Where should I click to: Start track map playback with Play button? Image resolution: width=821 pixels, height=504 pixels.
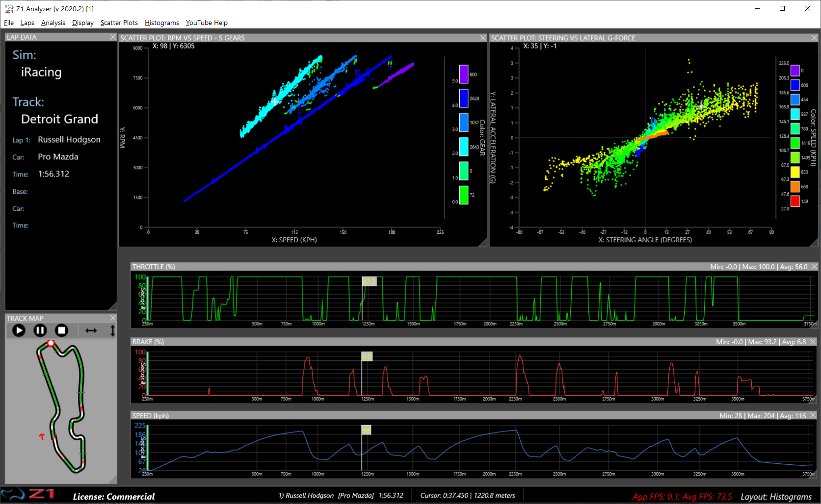(x=19, y=330)
